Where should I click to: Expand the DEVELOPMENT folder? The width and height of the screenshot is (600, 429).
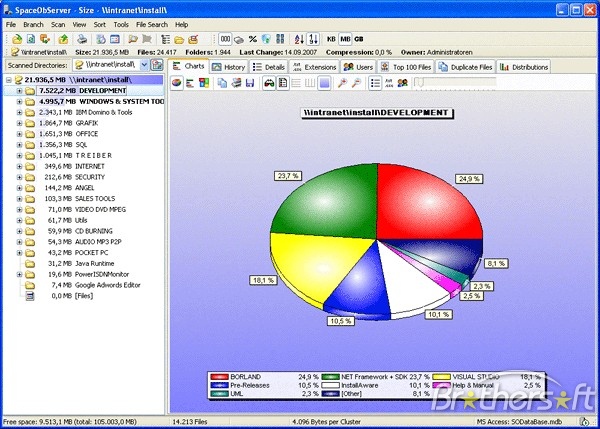19,91
